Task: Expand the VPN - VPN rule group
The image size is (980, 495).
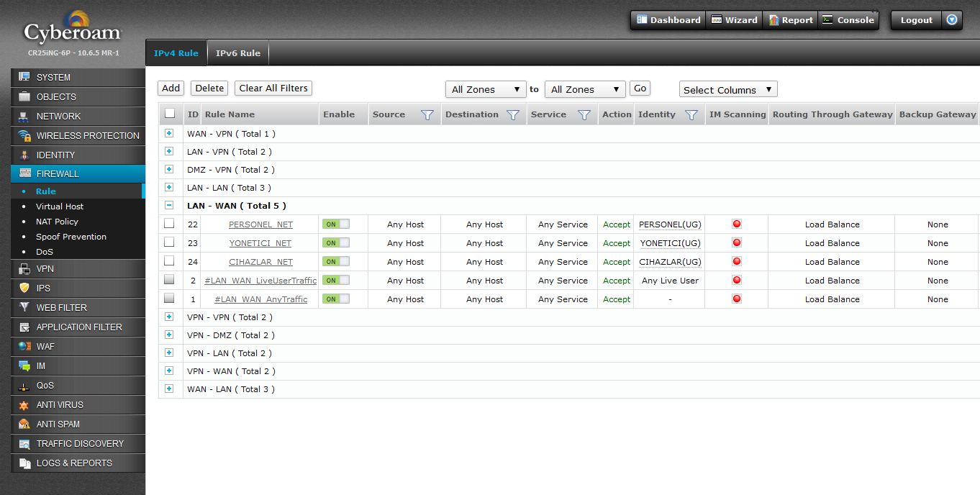Action: pos(169,317)
